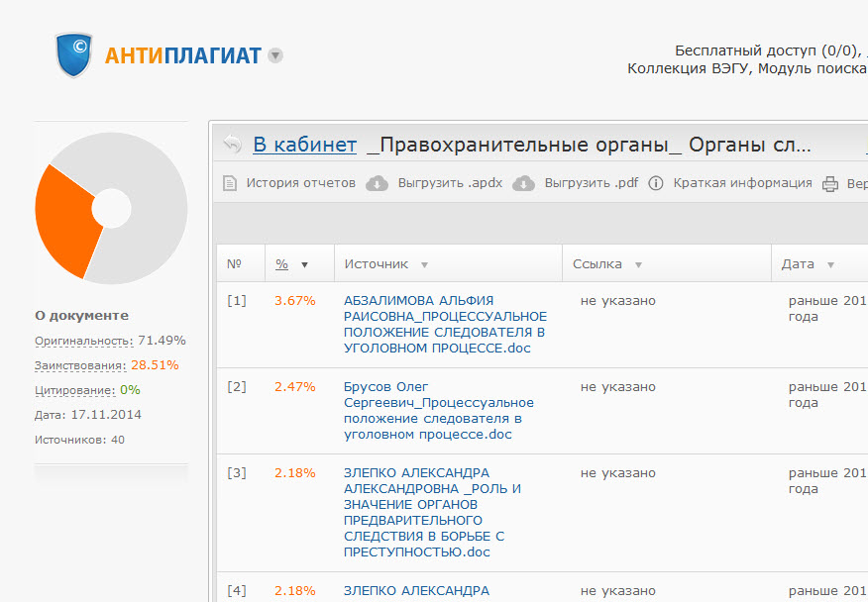Click the Источников: 40 text
Image resolution: width=868 pixels, height=602 pixels.
click(79, 440)
